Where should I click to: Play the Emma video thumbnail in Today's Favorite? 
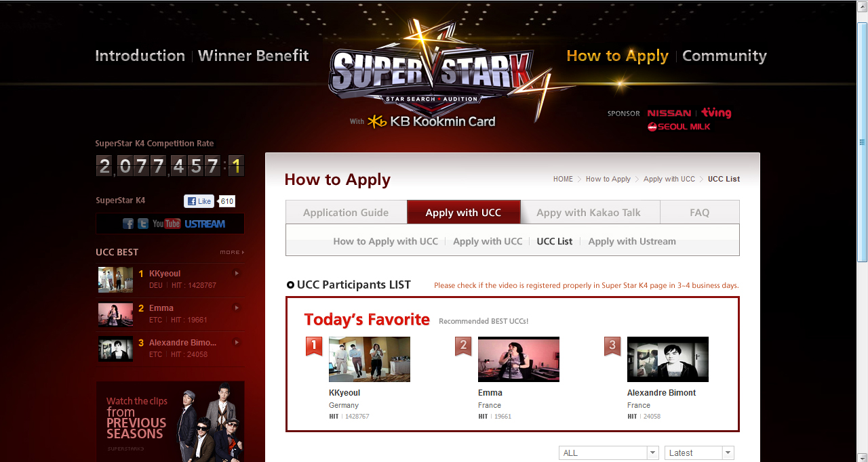pos(519,359)
